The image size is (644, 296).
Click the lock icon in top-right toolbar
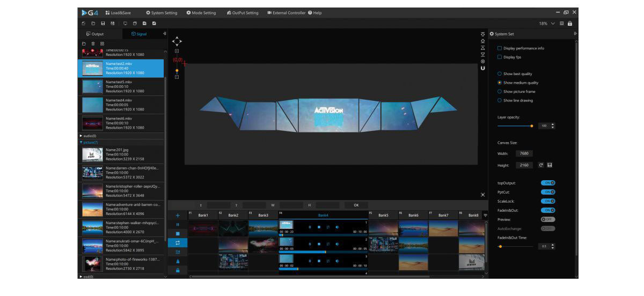point(569,24)
